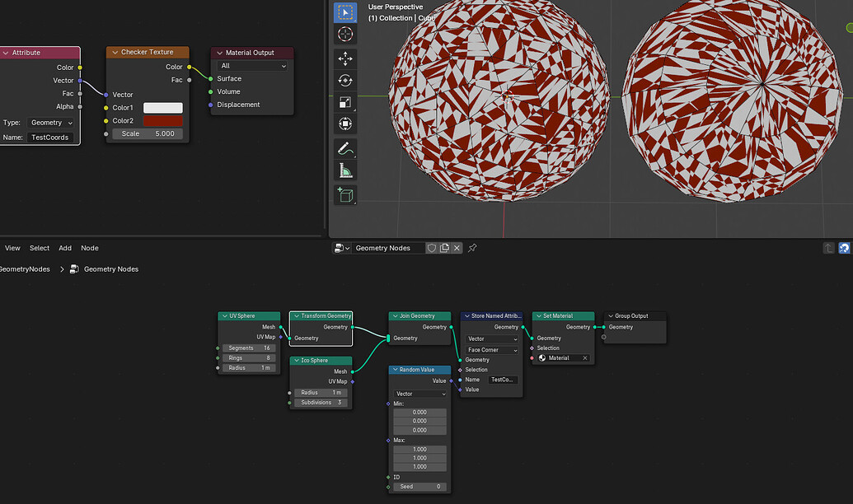Image resolution: width=853 pixels, height=504 pixels.
Task: Click the Name TestCoords field in the Attribute node
Action: [x=49, y=138]
